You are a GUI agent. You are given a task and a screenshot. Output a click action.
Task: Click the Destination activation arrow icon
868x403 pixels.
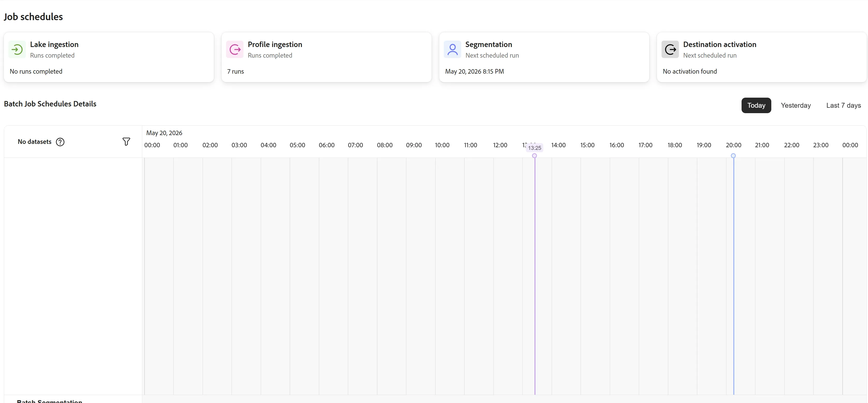(x=670, y=50)
